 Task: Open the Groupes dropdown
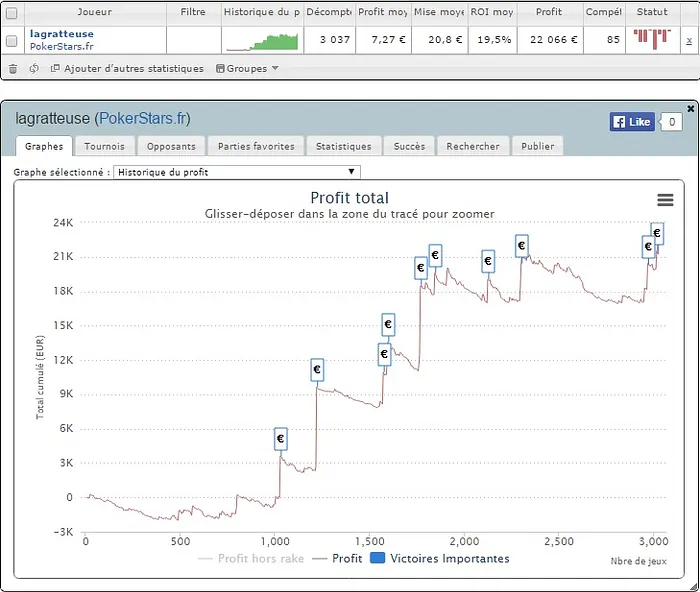point(247,68)
